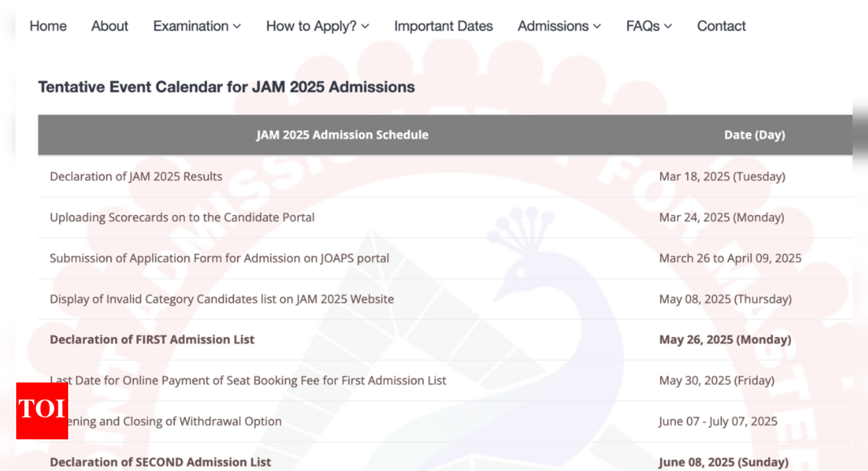Select the Home menu item
Viewport: 868px width, 471px height.
(48, 26)
